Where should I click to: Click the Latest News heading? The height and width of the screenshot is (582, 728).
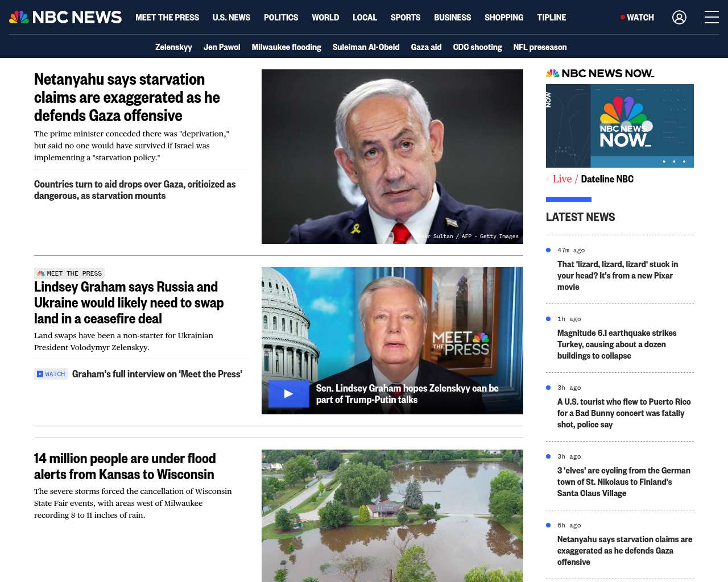click(x=581, y=217)
